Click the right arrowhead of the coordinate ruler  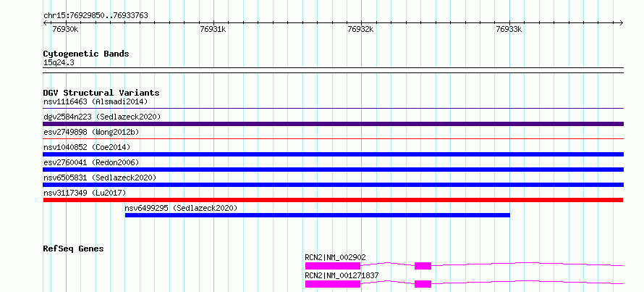[621, 23]
